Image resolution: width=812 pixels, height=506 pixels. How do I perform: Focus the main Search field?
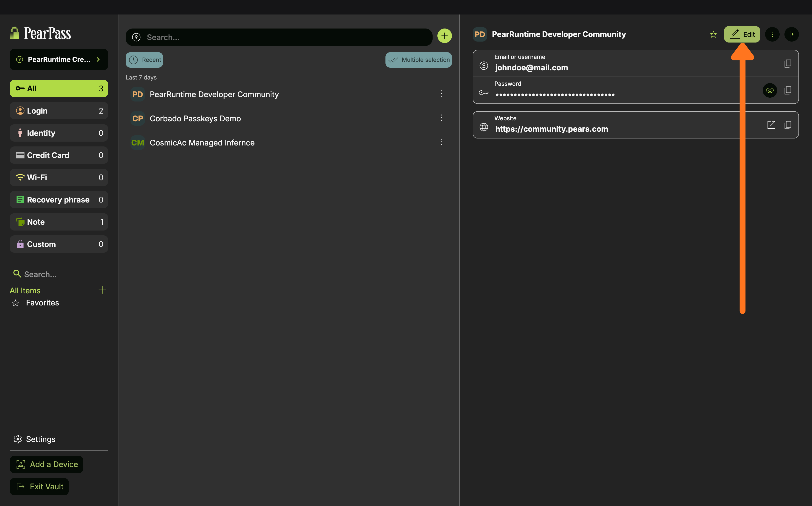(x=284, y=37)
